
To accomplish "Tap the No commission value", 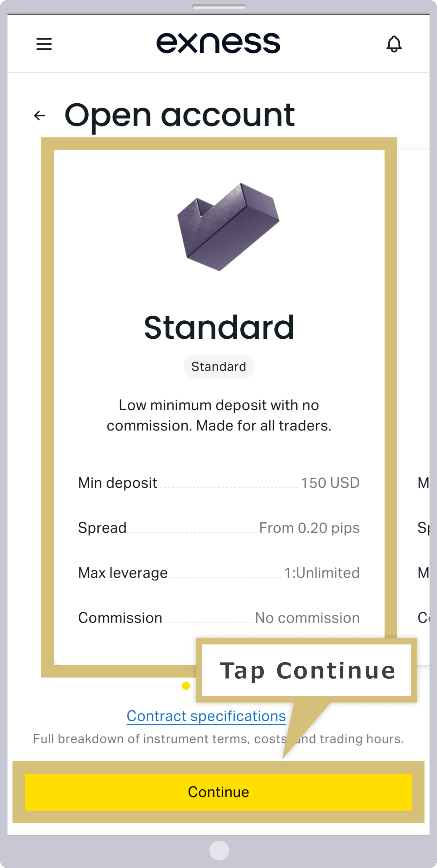I will (x=307, y=618).
